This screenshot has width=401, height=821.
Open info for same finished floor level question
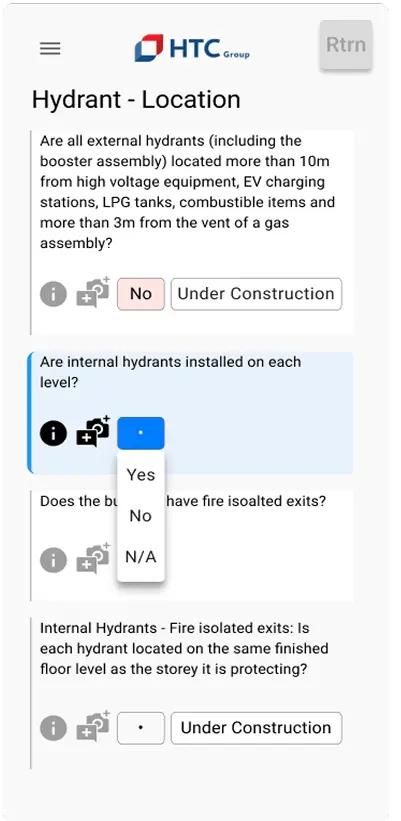point(53,728)
